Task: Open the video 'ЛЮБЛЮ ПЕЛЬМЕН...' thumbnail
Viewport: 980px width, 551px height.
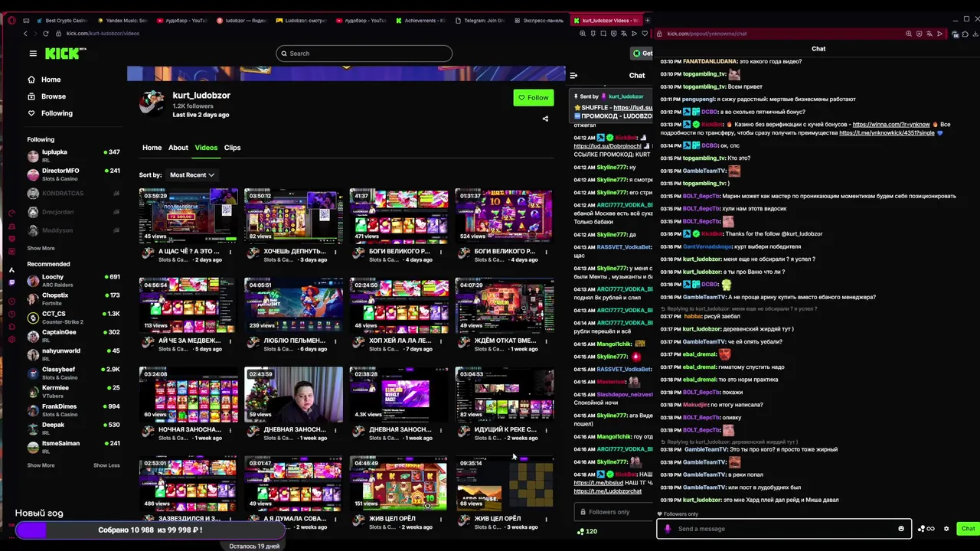Action: (x=293, y=305)
